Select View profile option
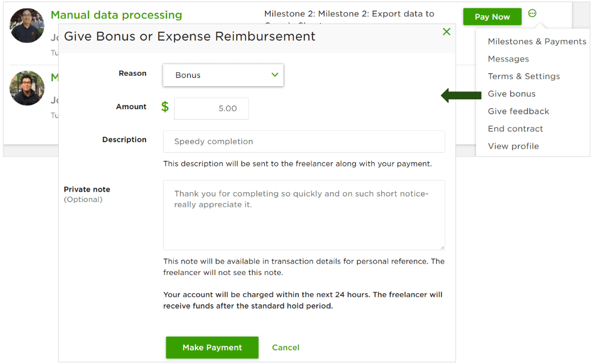The image size is (593, 364). pos(513,146)
